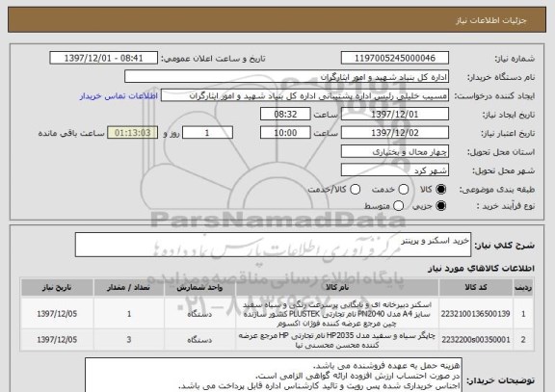Viewport: 555px width, 392px height.
Task: Click the row number 2 cell
Action: coord(523,340)
